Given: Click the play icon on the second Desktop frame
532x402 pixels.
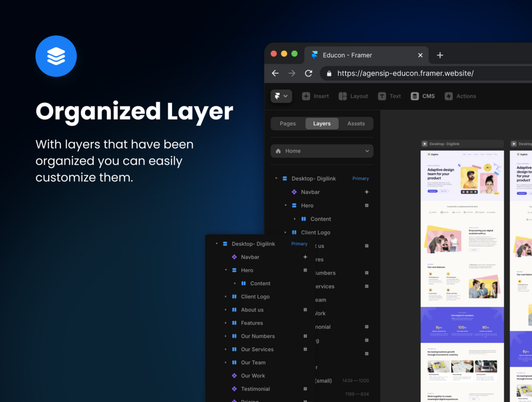Looking at the screenshot, I should (513, 144).
